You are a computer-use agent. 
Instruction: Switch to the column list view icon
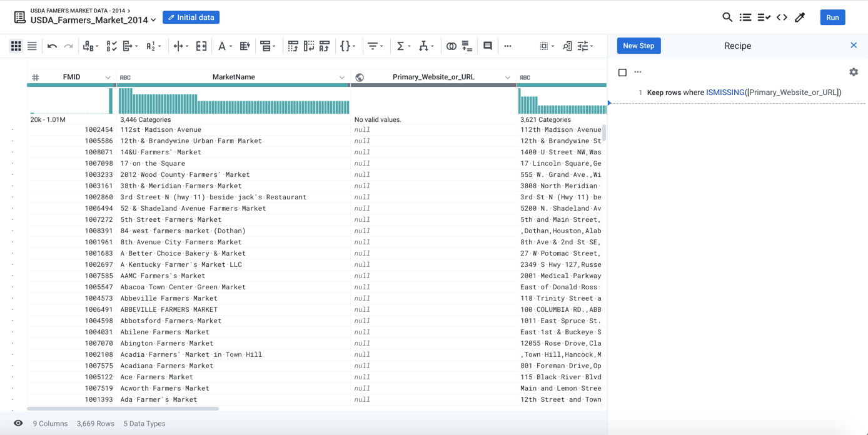[32, 46]
